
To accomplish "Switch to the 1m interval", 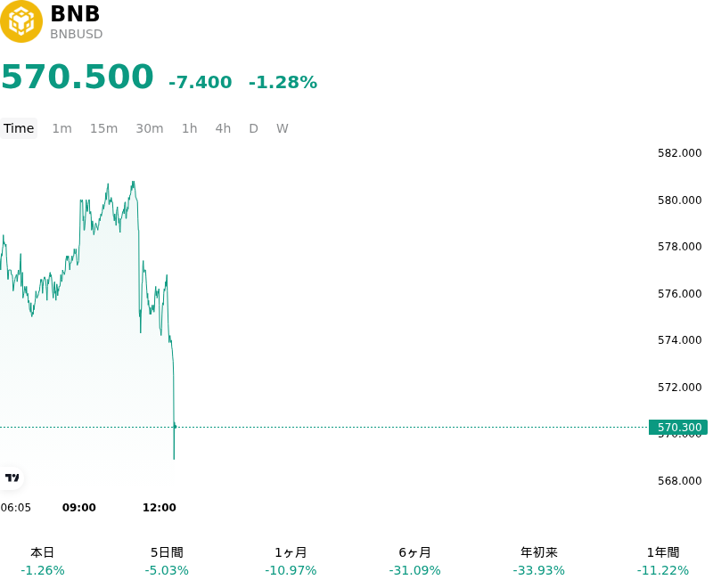I will [61, 128].
